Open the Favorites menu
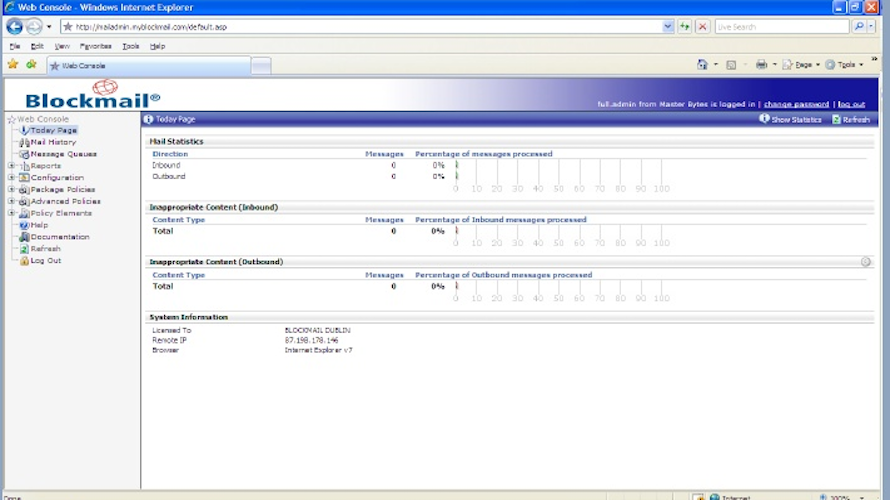 95,46
